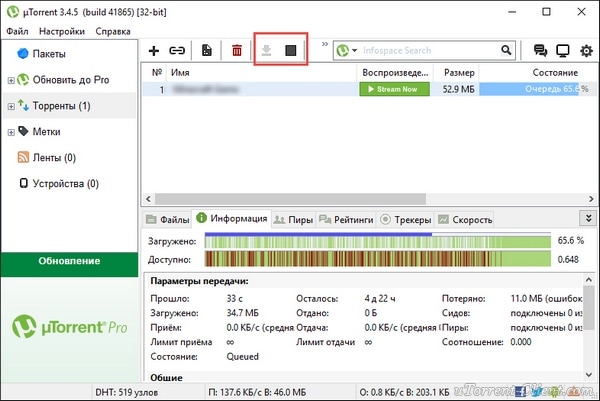The height and width of the screenshot is (401, 600).
Task: Click the µTorrent Pro banner
Action: tap(69, 328)
